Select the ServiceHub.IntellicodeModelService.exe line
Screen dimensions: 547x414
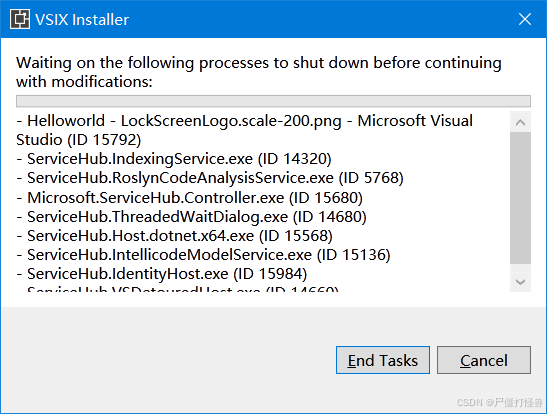[x=203, y=255]
